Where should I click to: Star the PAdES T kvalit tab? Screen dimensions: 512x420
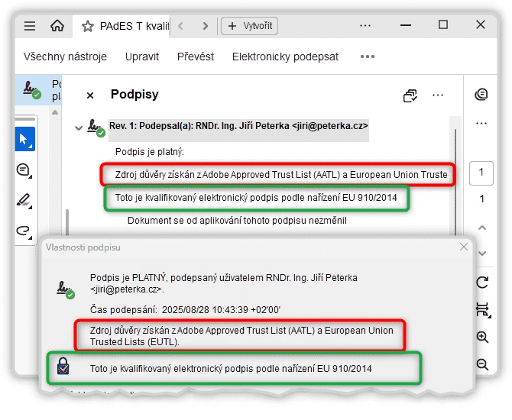point(88,26)
